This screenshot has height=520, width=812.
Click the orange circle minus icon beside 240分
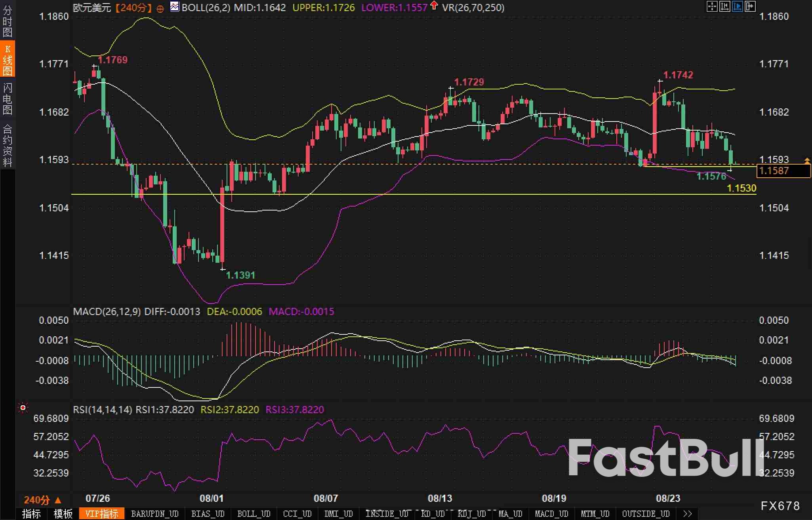(x=160, y=9)
